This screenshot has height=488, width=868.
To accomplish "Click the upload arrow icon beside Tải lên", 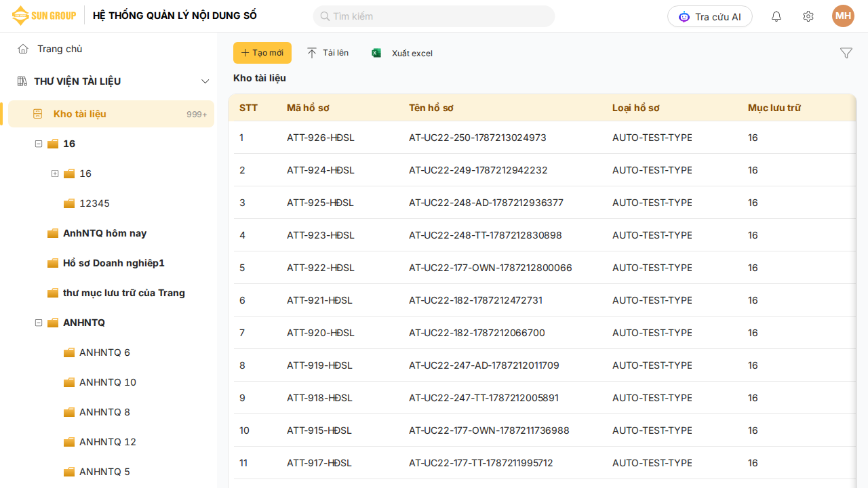I will 312,53.
